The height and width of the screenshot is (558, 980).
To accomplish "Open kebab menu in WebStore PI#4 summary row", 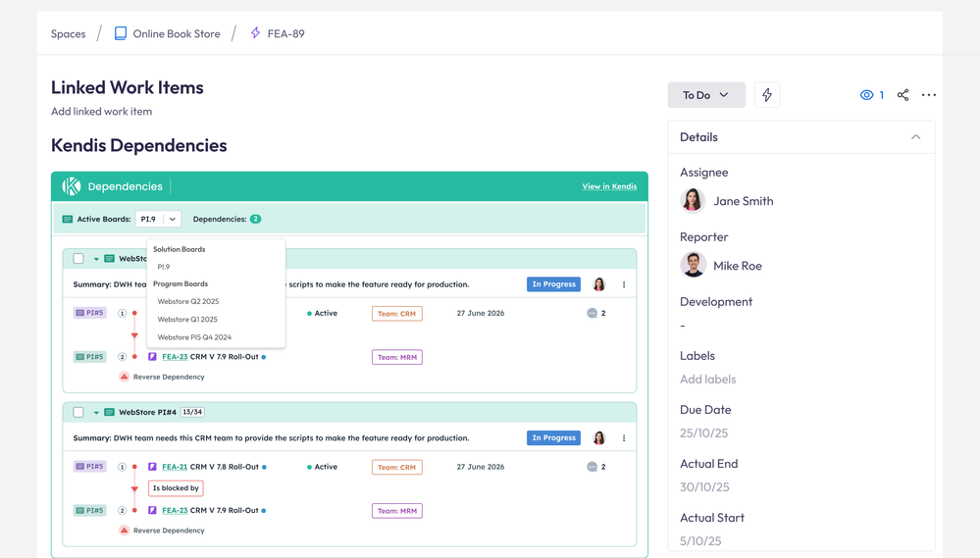I will (x=624, y=438).
